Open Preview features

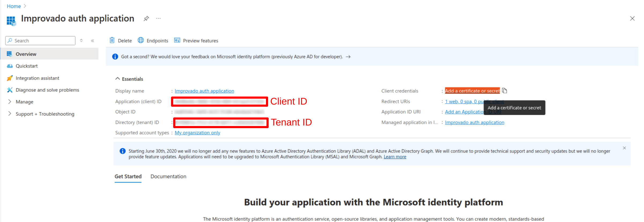196,40
